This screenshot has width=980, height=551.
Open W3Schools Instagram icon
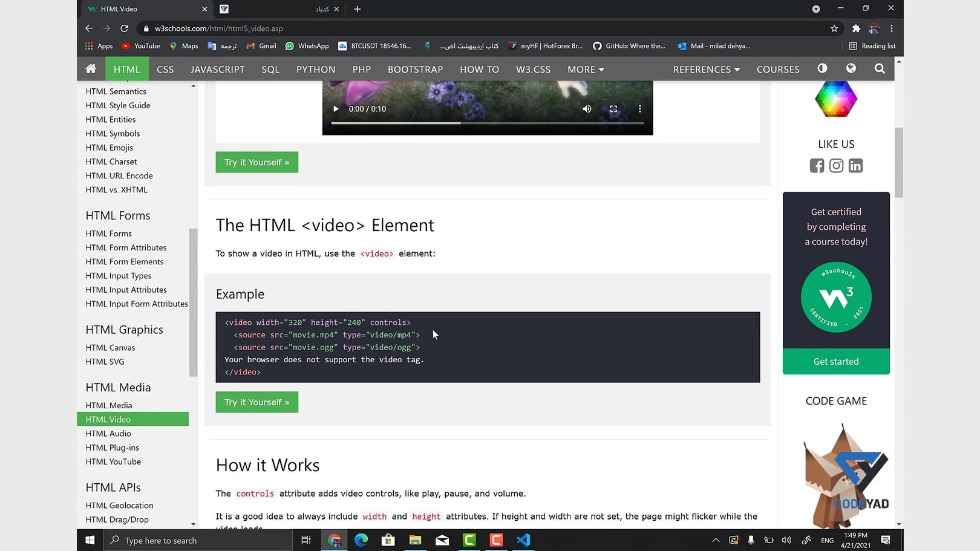click(x=836, y=166)
